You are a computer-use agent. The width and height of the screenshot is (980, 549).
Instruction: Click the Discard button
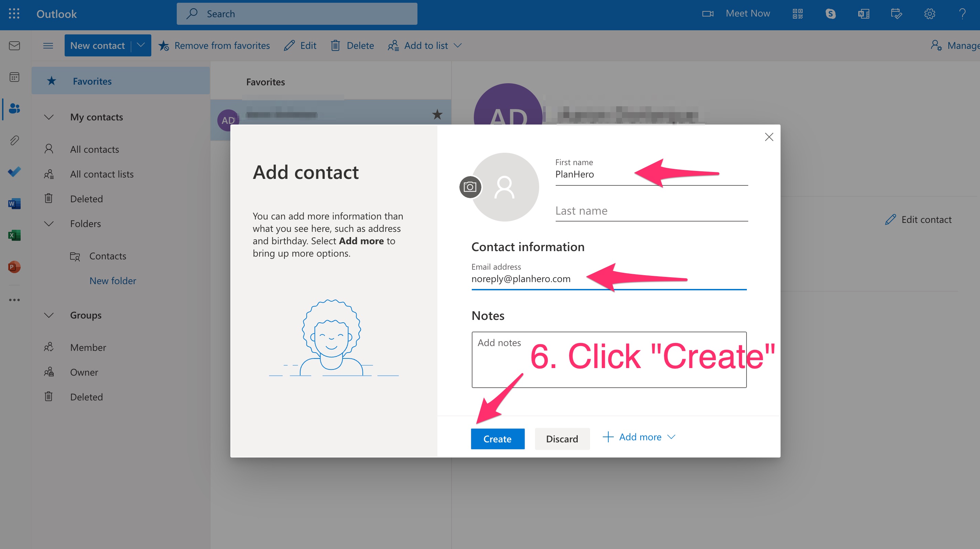(x=562, y=439)
